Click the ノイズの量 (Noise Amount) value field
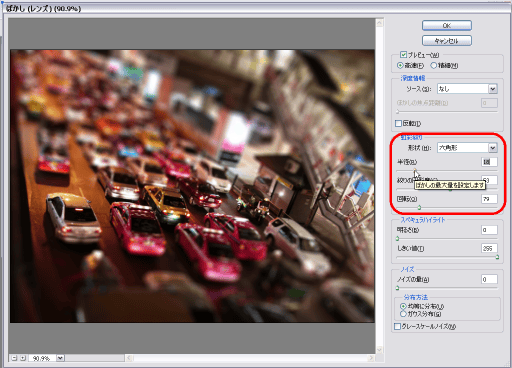 click(x=489, y=279)
